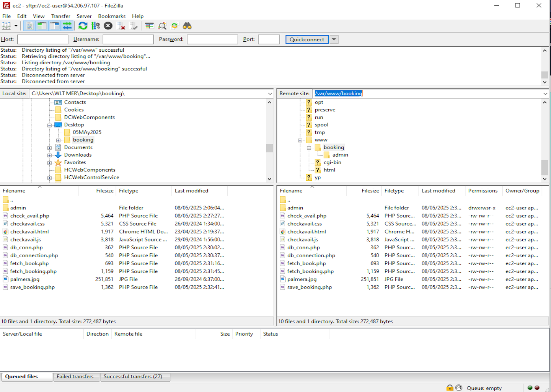Screen dimensions: 551x392
Task: Expand the Documents folder in local tree
Action: pos(49,148)
